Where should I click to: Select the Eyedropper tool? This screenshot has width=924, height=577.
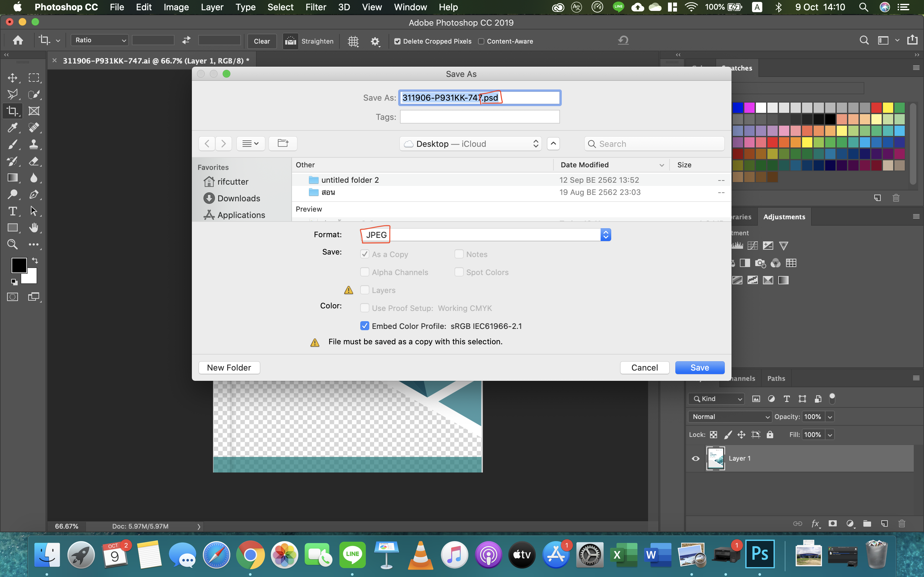(x=13, y=128)
